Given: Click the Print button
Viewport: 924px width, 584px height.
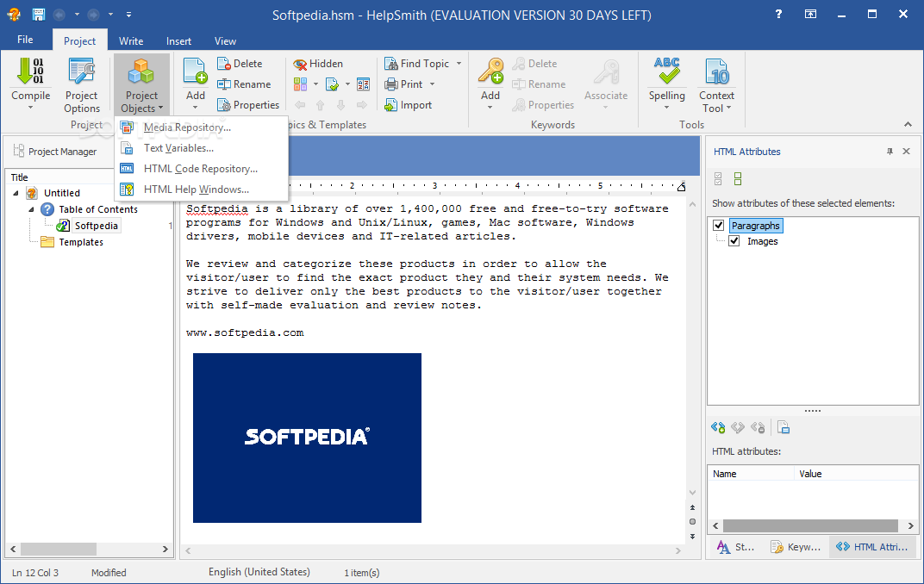Looking at the screenshot, I should pyautogui.click(x=403, y=84).
